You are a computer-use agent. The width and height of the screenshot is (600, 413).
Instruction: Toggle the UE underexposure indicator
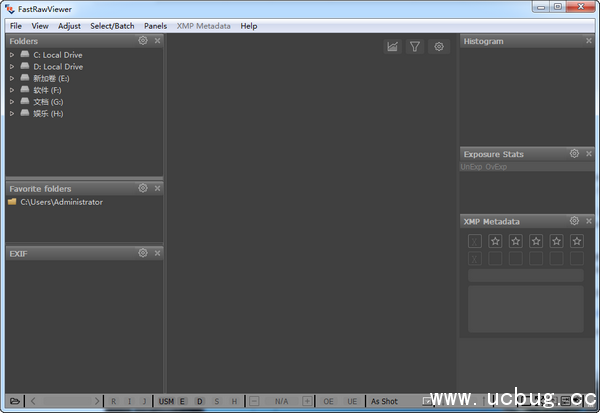(352, 401)
